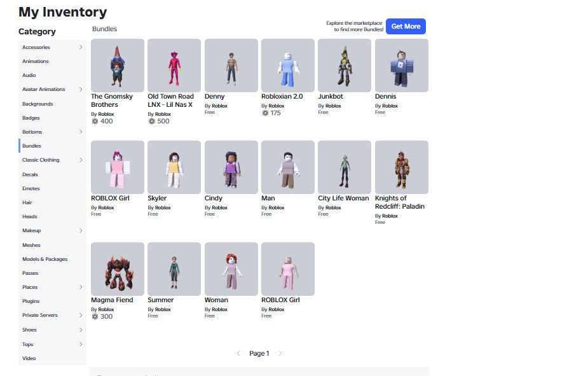Select the Summer bundle thumbnail
Screen dimensions: 588x376
pyautogui.click(x=174, y=268)
